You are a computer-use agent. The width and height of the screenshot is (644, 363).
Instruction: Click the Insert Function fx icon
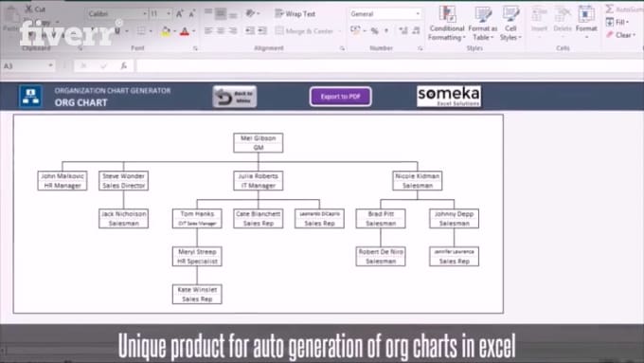point(123,65)
